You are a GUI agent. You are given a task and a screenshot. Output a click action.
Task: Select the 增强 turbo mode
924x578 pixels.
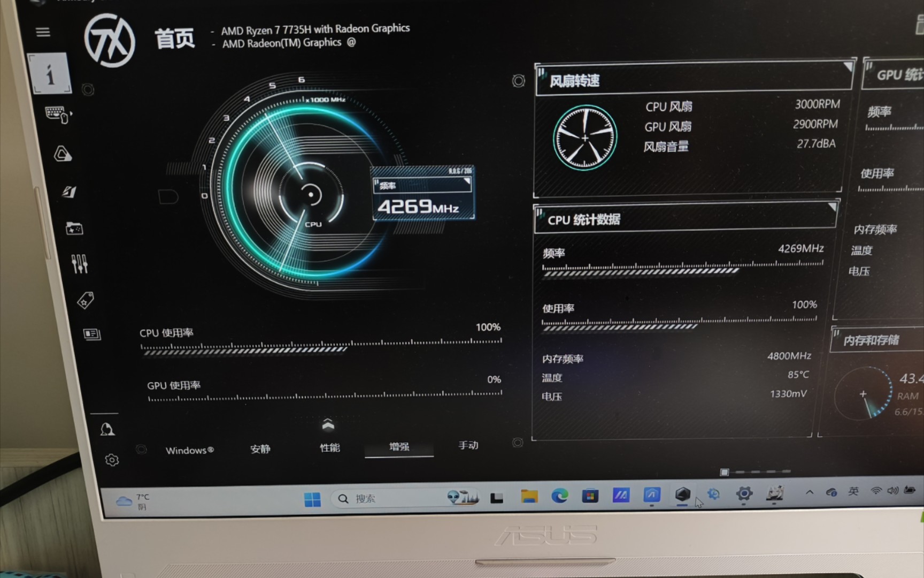click(399, 446)
